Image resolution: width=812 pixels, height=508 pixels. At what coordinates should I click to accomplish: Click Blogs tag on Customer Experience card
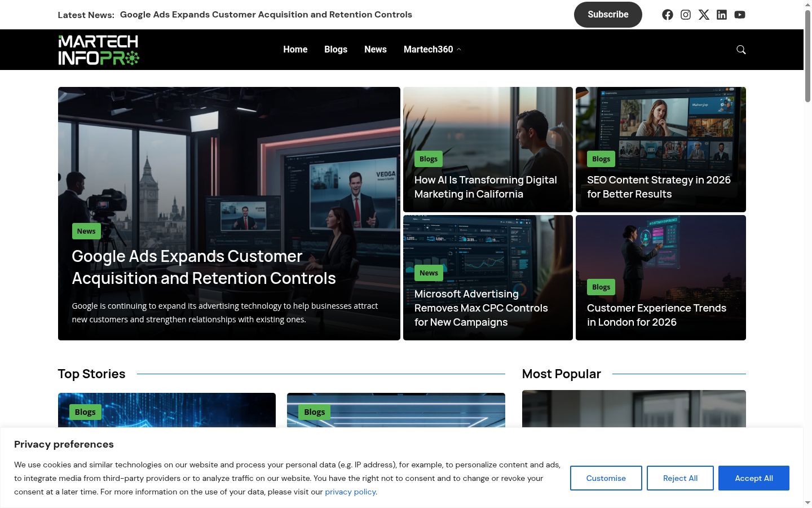[601, 287]
